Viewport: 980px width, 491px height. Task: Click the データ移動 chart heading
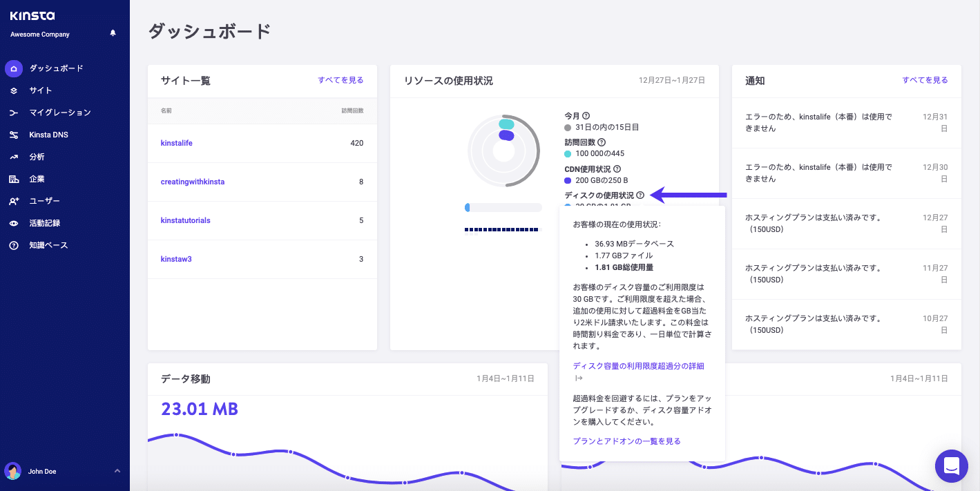[186, 379]
